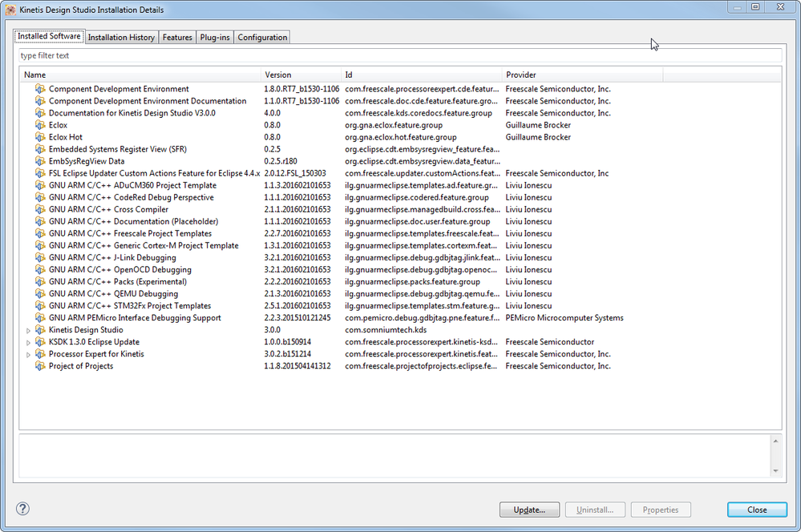Click version 0.2.5.r180 cell
The image size is (801, 532).
coord(281,161)
